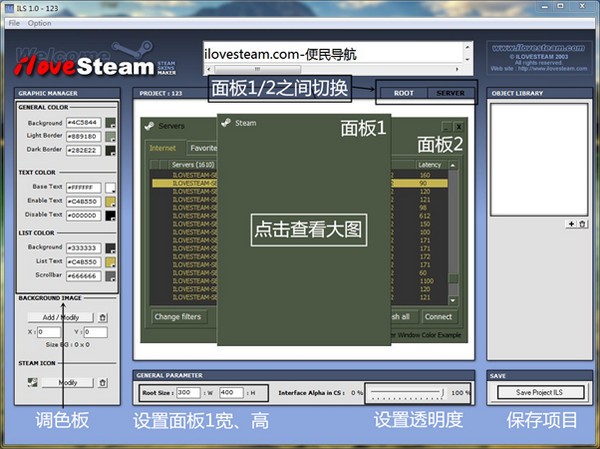Pick the Dark Border color swatch
Image resolution: width=600 pixels, height=449 pixels.
pyautogui.click(x=110, y=150)
